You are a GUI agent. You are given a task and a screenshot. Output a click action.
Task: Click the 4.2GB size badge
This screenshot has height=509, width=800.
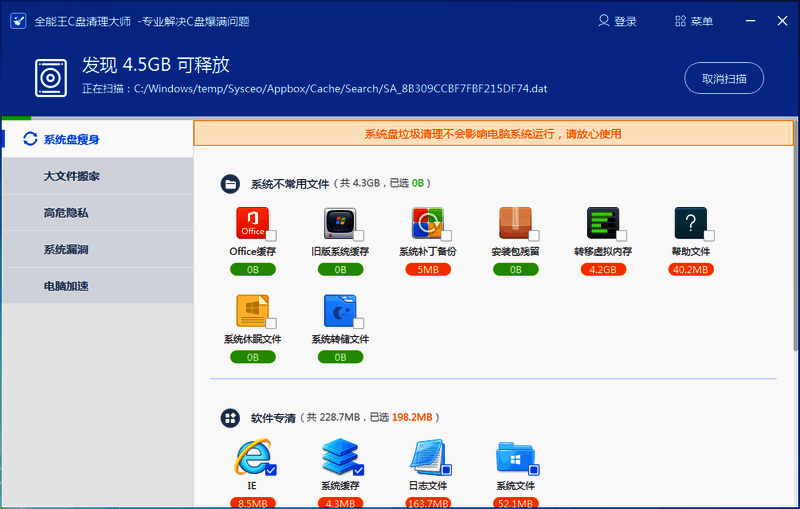[603, 269]
